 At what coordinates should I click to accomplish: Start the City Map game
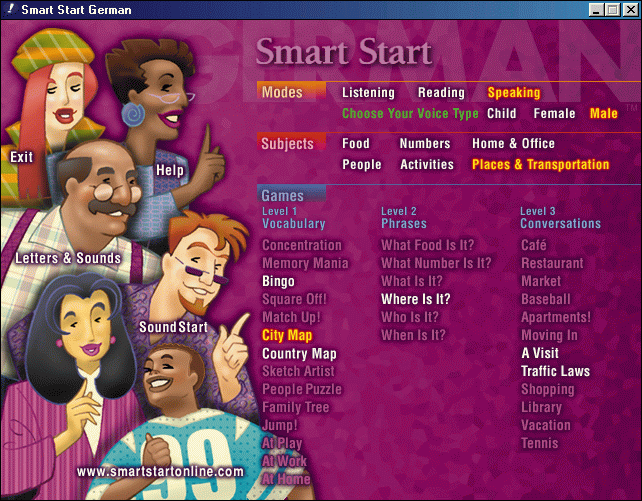[287, 335]
